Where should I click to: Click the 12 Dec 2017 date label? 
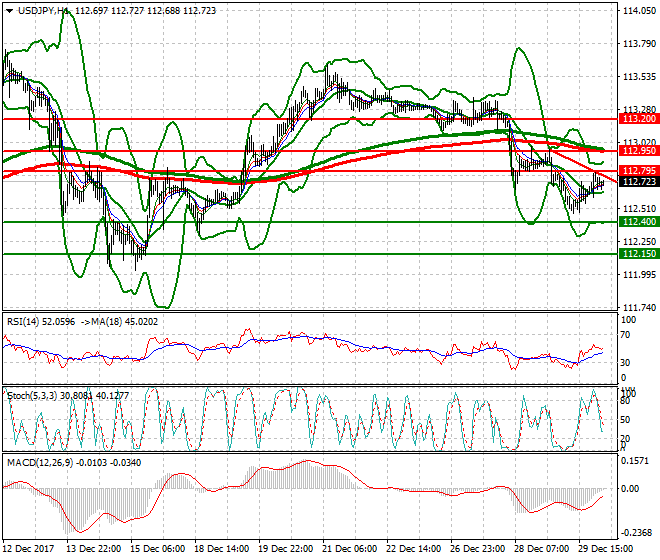pyautogui.click(x=29, y=549)
